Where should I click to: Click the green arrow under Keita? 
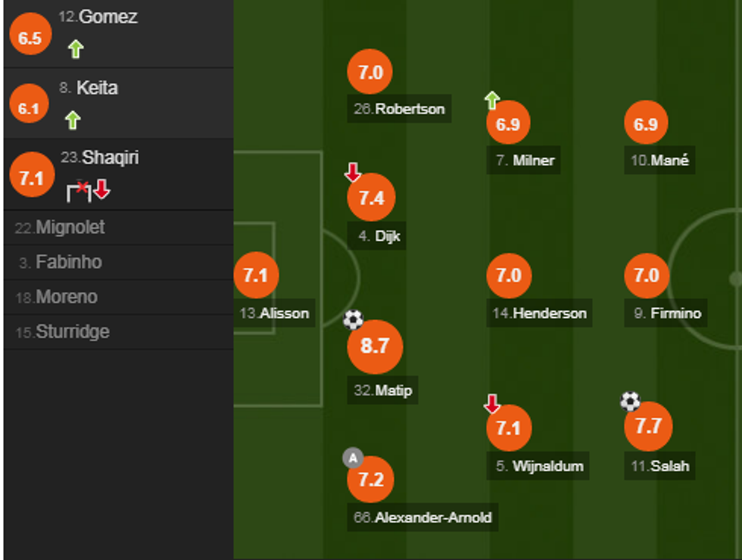[x=73, y=120]
